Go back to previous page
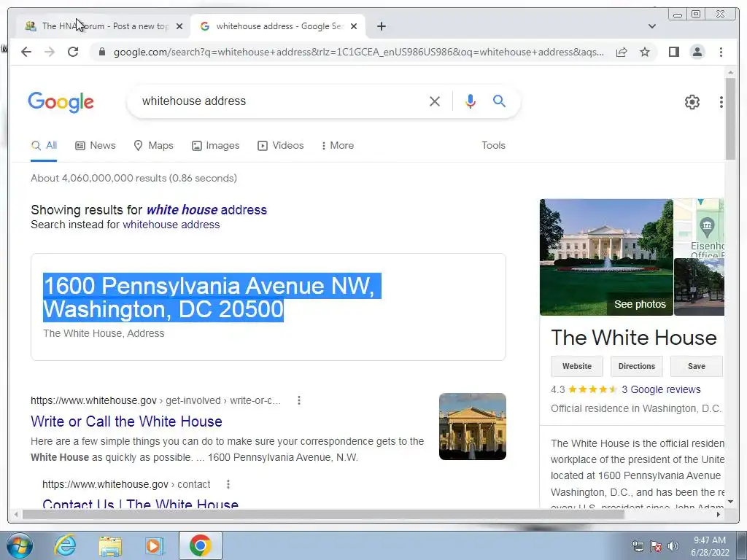747x560 pixels. 26,52
